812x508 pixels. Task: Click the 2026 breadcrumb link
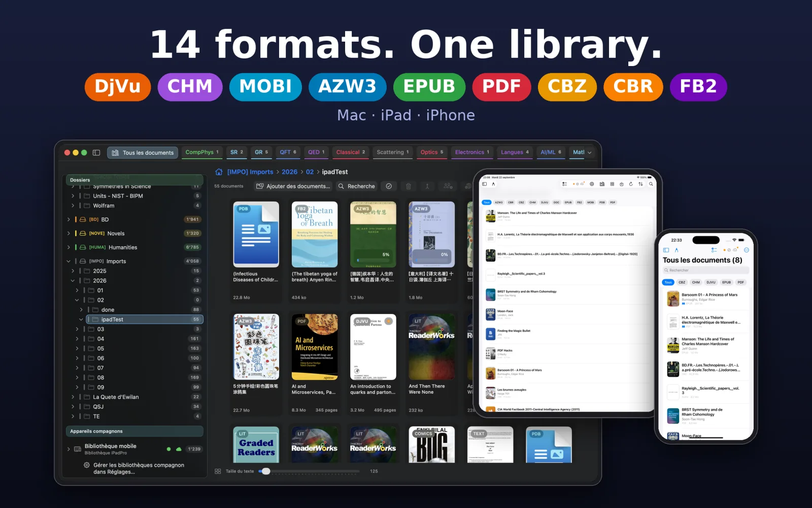pos(290,172)
